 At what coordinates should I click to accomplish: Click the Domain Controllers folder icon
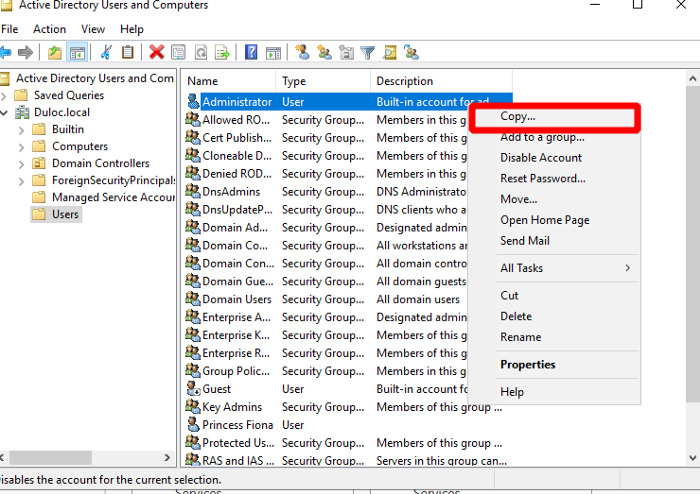[39, 163]
